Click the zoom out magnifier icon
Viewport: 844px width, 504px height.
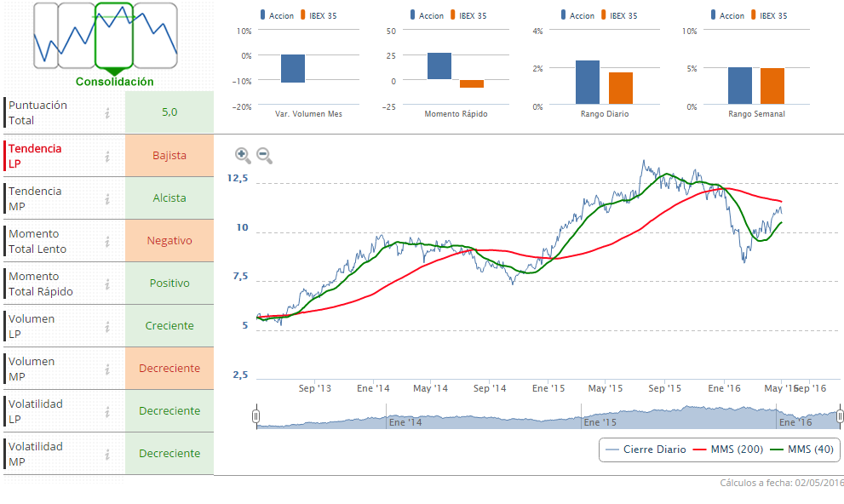pos(264,155)
